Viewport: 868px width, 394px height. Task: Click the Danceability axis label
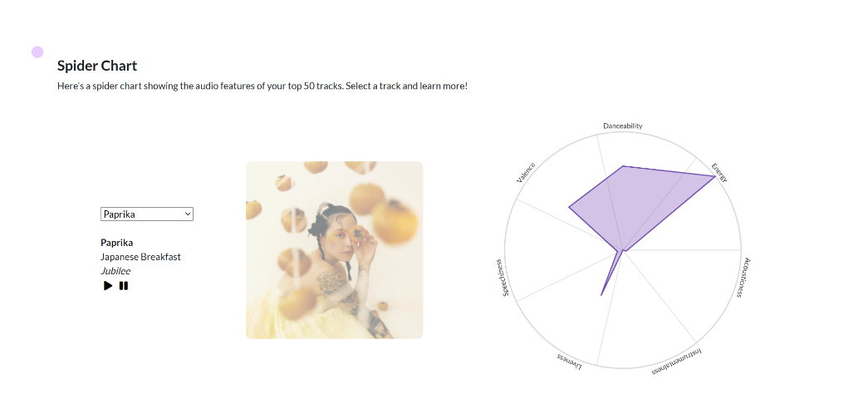coord(622,126)
